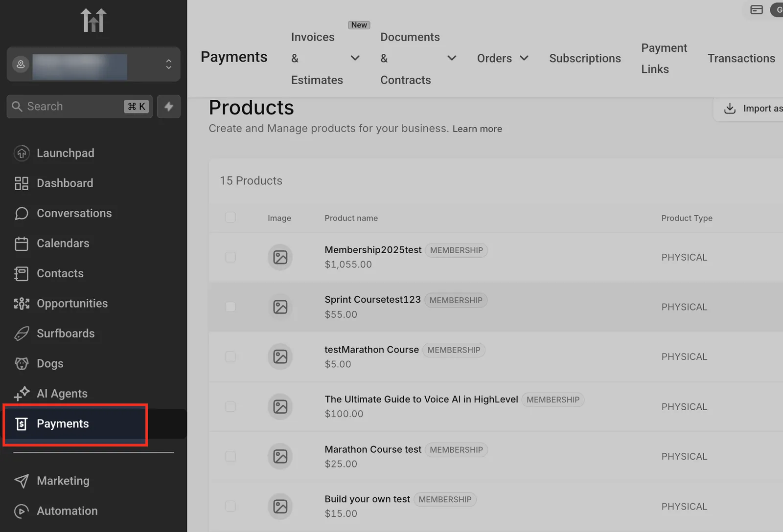Open the account switcher up-down arrows
Viewport: 783px width, 532px height.
168,64
